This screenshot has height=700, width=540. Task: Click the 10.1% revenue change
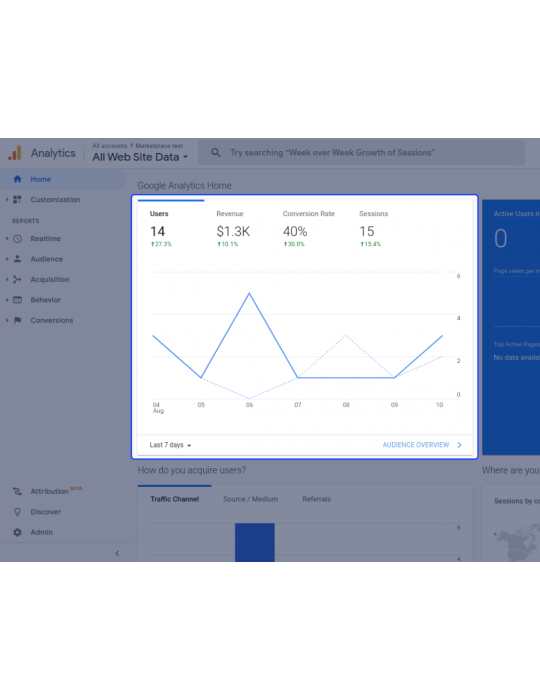tap(228, 244)
